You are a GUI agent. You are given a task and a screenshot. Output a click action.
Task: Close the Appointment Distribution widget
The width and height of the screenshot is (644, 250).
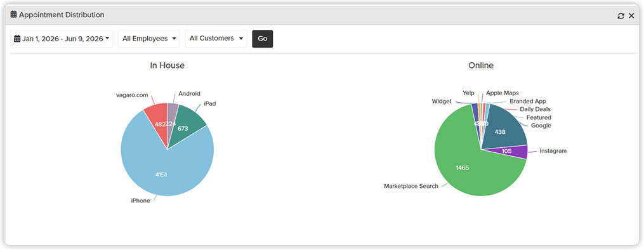coord(632,16)
